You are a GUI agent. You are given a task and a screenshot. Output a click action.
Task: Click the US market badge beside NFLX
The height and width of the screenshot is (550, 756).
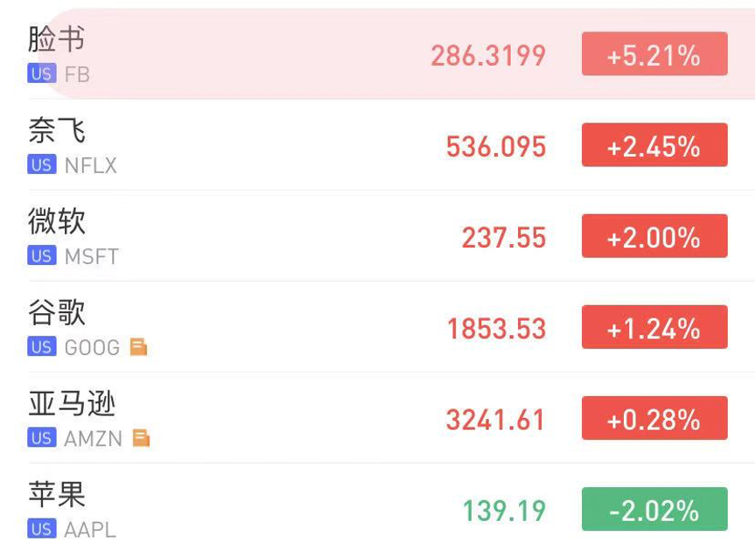click(x=41, y=165)
